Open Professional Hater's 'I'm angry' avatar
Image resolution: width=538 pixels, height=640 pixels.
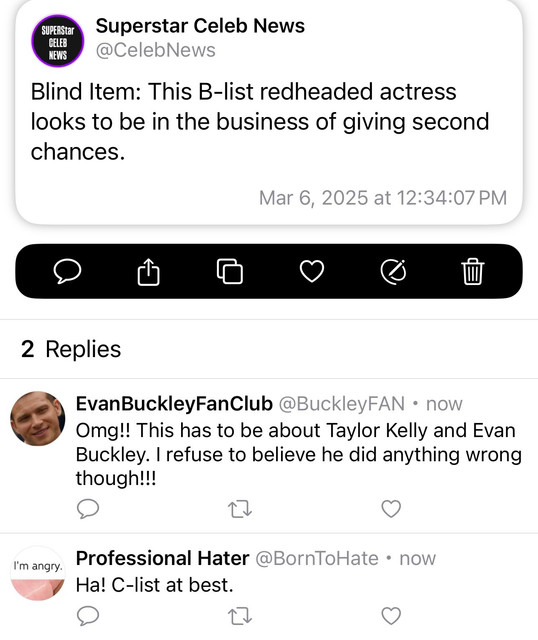[38, 573]
